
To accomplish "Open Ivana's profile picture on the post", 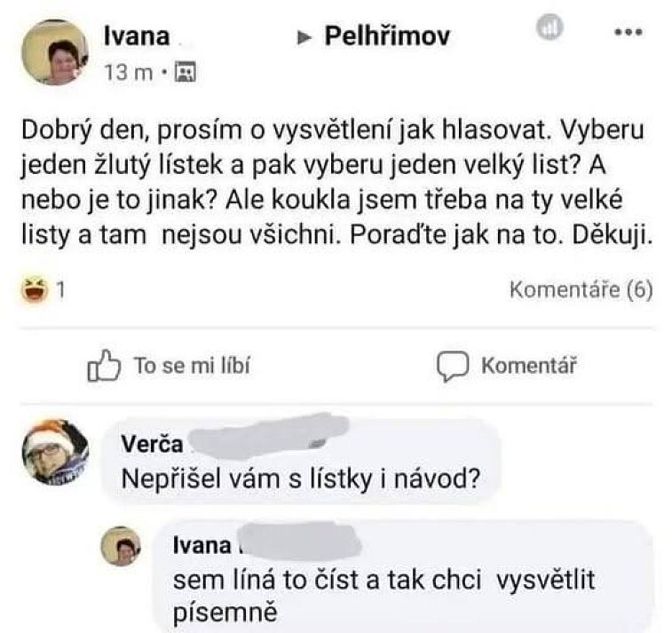I will tap(53, 53).
